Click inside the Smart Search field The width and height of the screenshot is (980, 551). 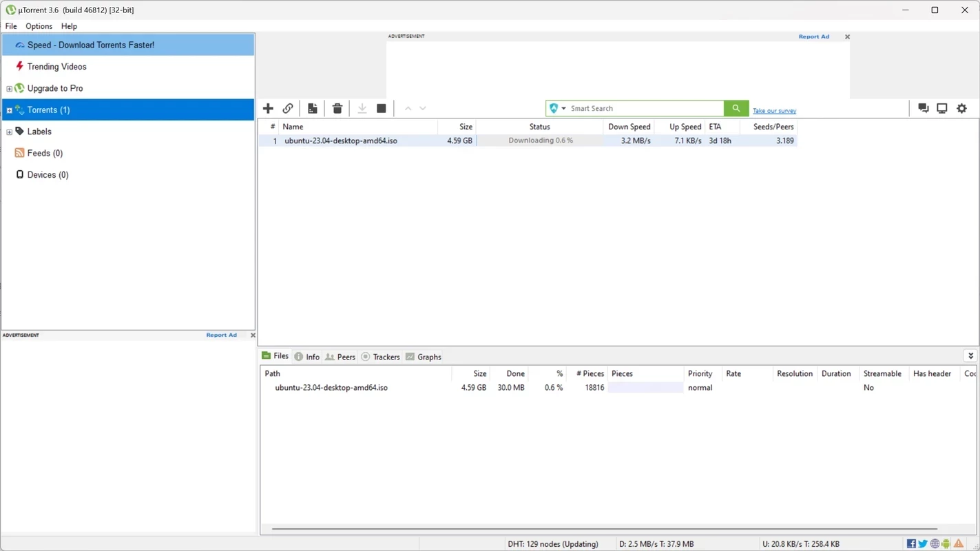pos(644,108)
